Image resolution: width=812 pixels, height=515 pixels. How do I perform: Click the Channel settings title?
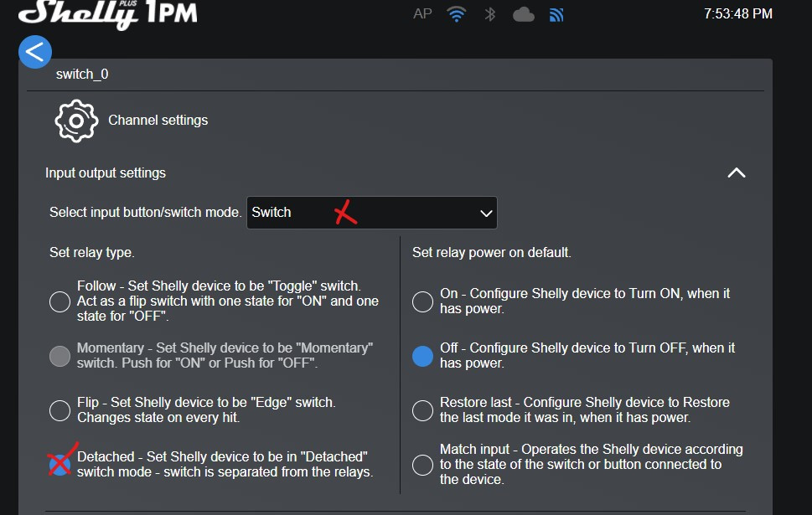pos(158,121)
